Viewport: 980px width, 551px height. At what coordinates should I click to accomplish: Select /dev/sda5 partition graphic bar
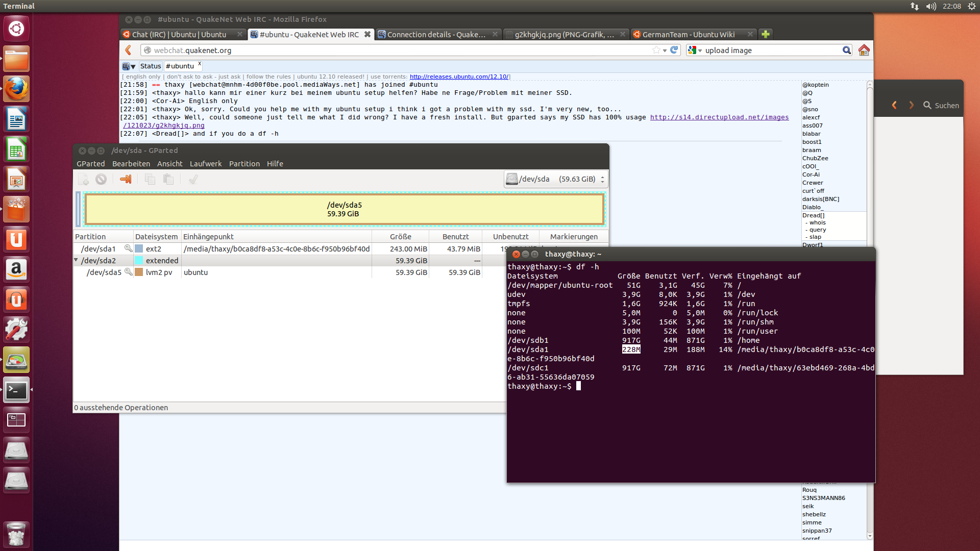(345, 209)
